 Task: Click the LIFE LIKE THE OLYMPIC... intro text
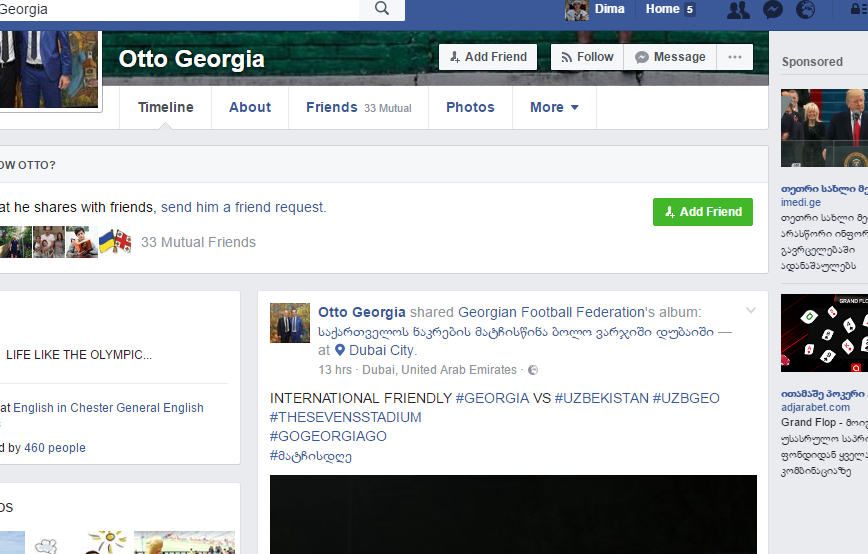tap(79, 355)
